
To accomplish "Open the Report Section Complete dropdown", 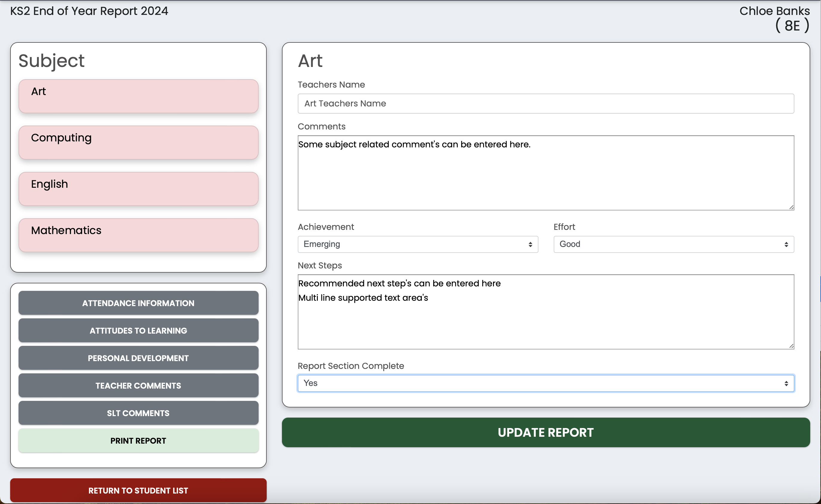I will tap(546, 383).
